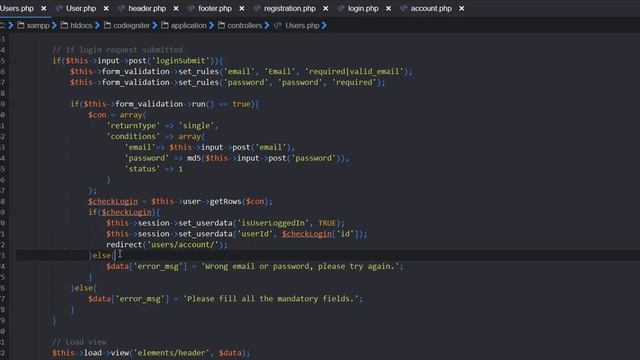
Task: Close the header.php tab
Action: click(176, 8)
